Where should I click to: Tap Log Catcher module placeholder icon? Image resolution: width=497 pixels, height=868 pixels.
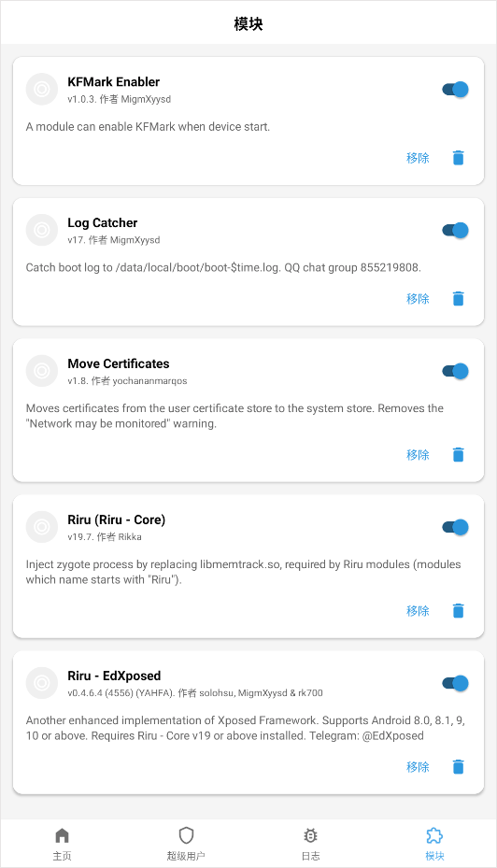42,230
